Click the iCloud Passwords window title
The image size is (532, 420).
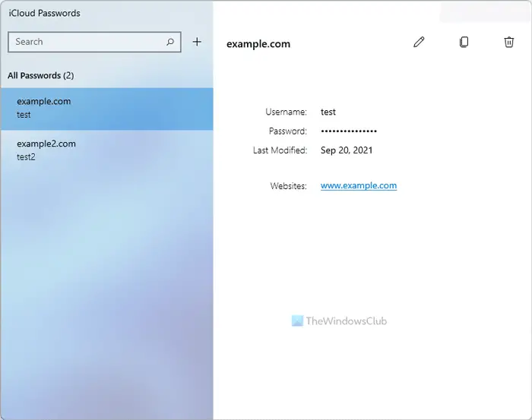(44, 13)
